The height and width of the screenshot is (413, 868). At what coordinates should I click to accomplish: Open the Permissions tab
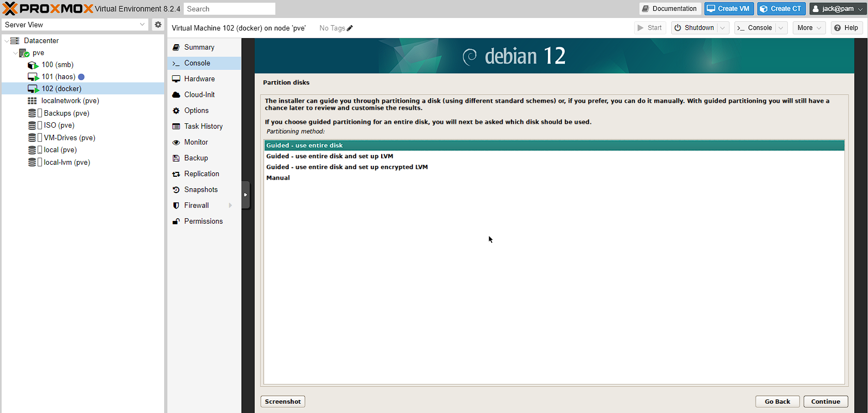(x=204, y=222)
